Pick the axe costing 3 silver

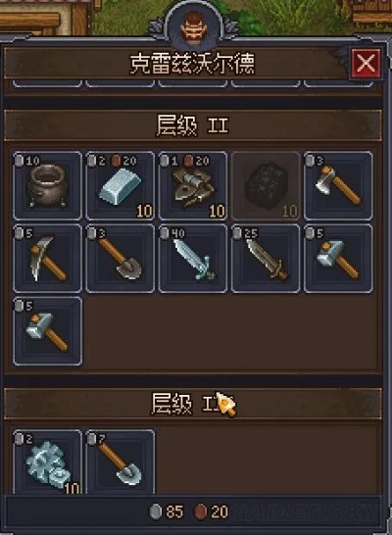[x=338, y=186]
